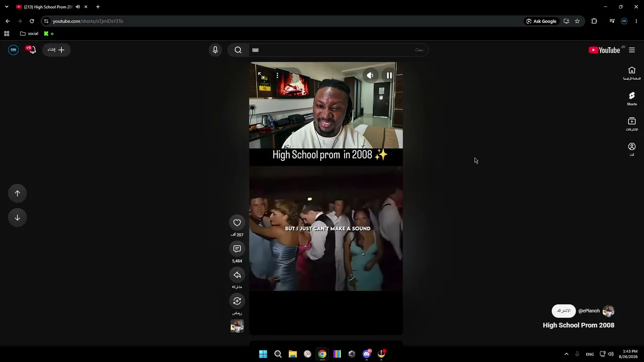Open a new browser tab
The width and height of the screenshot is (644, 362).
pyautogui.click(x=98, y=7)
